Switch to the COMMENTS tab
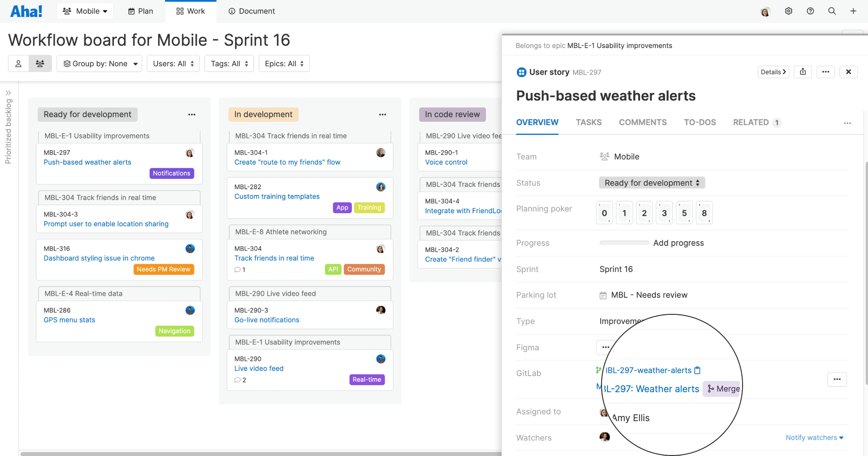 (642, 122)
